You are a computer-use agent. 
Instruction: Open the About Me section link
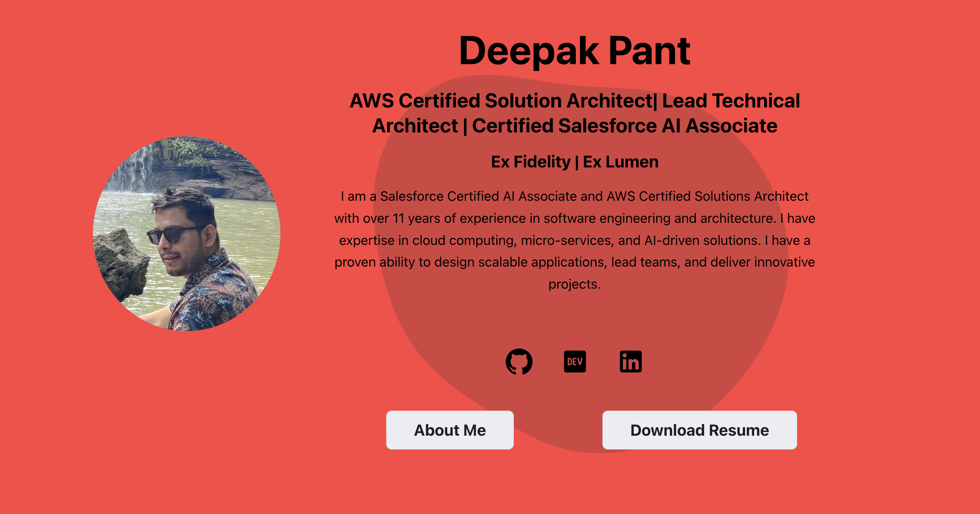(450, 430)
